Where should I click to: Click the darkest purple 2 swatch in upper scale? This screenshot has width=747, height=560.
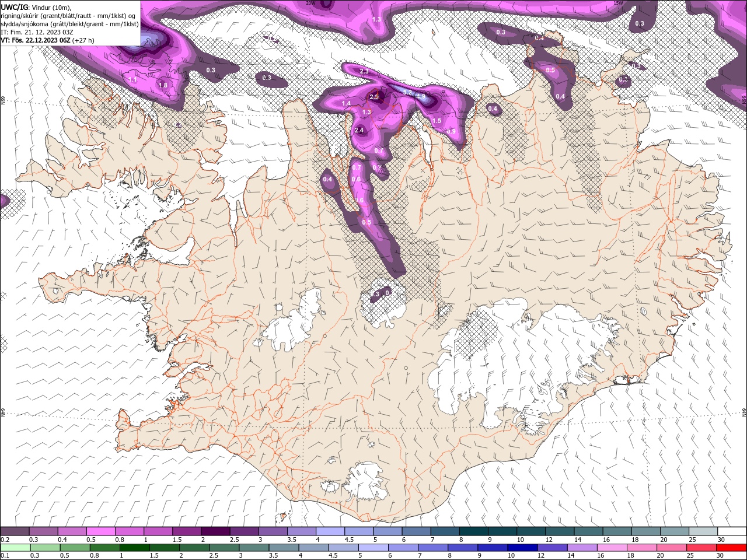click(215, 531)
